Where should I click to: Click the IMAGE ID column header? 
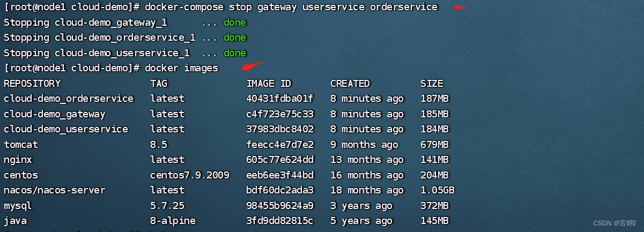click(269, 84)
